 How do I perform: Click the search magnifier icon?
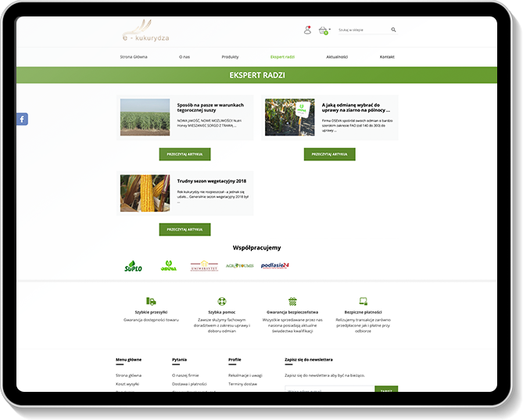393,31
